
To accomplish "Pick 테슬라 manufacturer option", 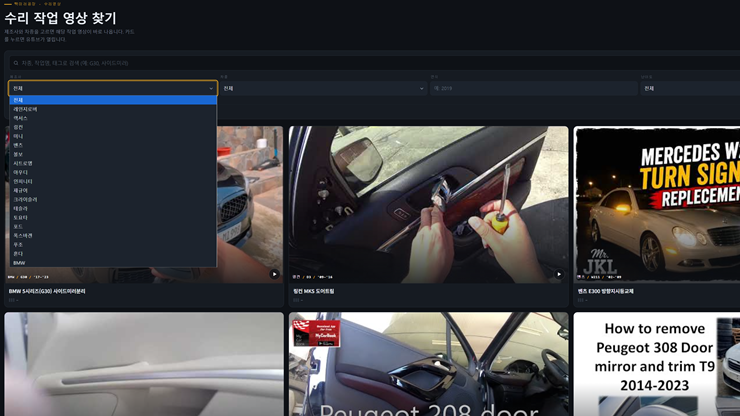I will click(x=113, y=208).
